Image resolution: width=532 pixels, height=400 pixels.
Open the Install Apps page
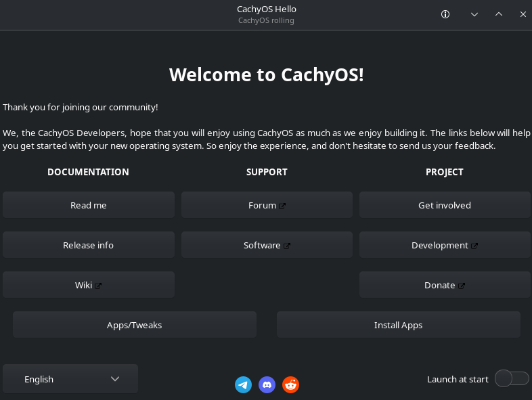pos(398,325)
